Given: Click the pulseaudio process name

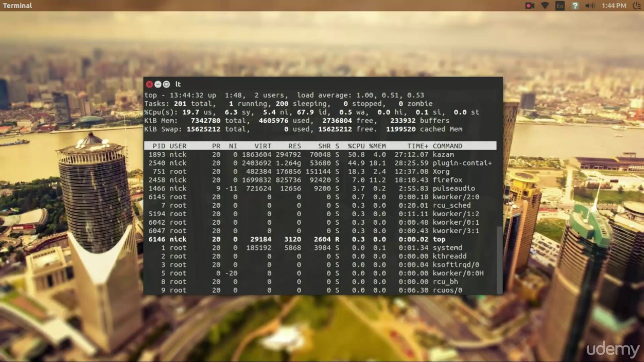Looking at the screenshot, I should (x=454, y=189).
